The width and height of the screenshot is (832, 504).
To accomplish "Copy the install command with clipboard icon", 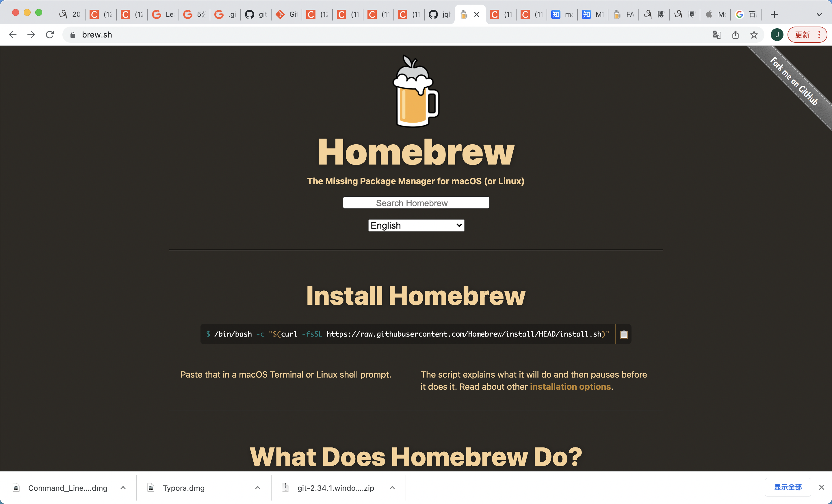I will point(624,334).
